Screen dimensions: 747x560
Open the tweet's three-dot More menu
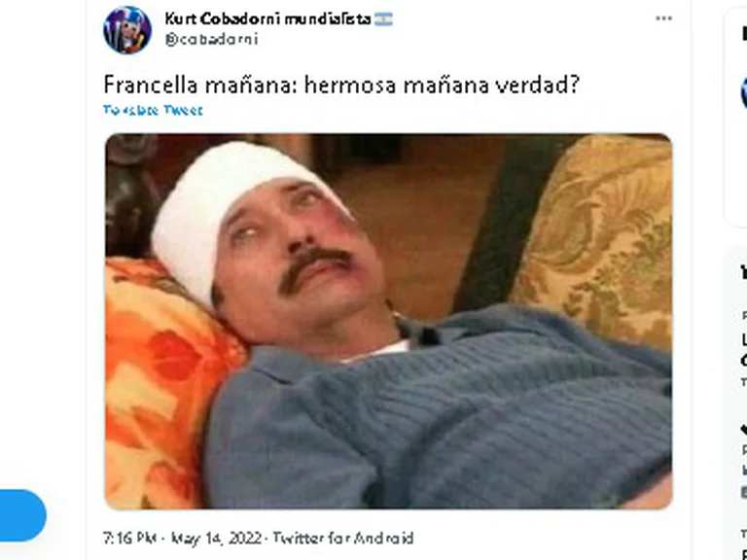663,18
